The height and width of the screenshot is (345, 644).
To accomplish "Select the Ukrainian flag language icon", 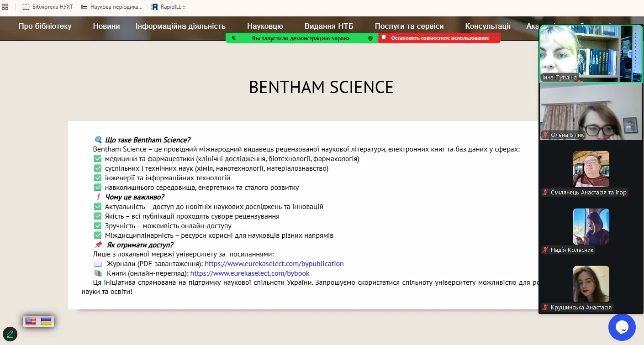I will [46, 321].
